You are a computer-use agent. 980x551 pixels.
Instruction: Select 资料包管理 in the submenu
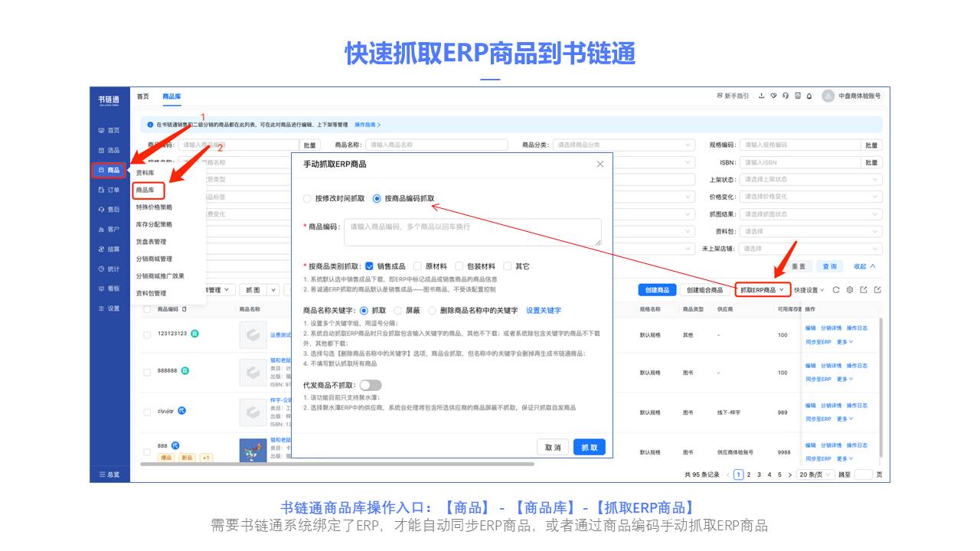coord(151,293)
